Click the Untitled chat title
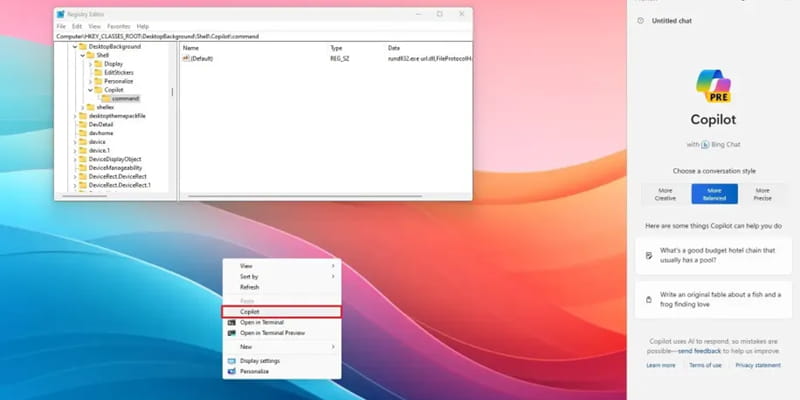 click(x=671, y=21)
